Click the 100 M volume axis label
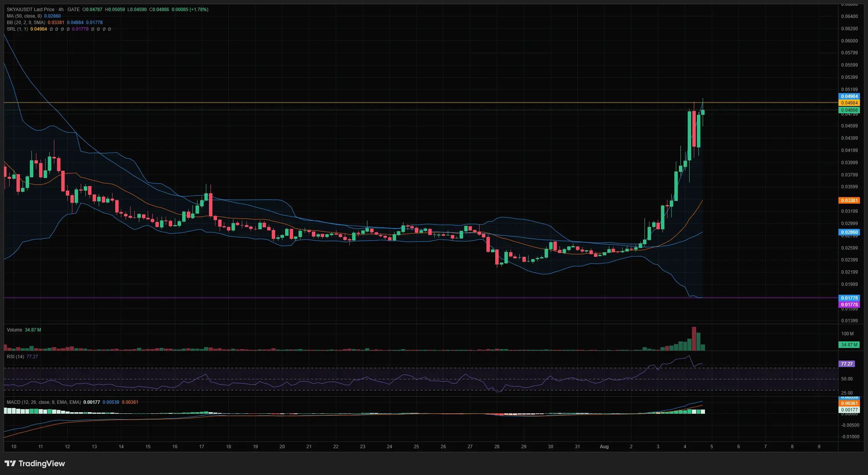This screenshot has width=868, height=475. [847, 334]
